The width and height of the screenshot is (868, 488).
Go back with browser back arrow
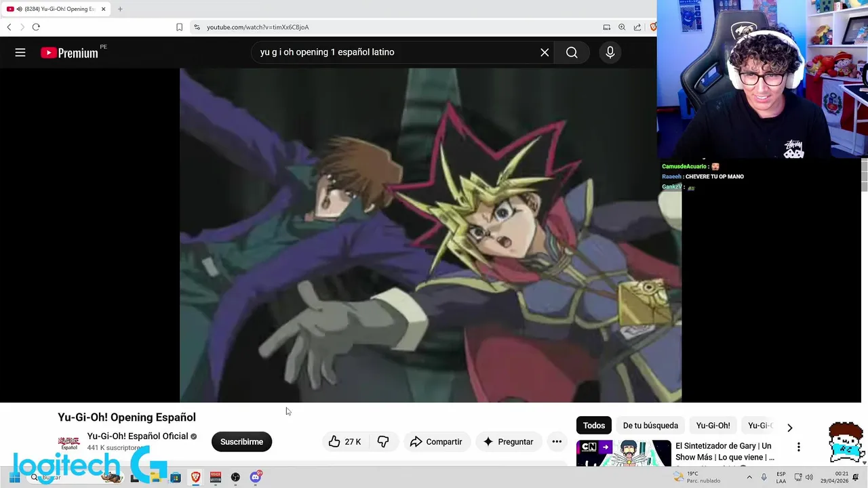tap(9, 27)
